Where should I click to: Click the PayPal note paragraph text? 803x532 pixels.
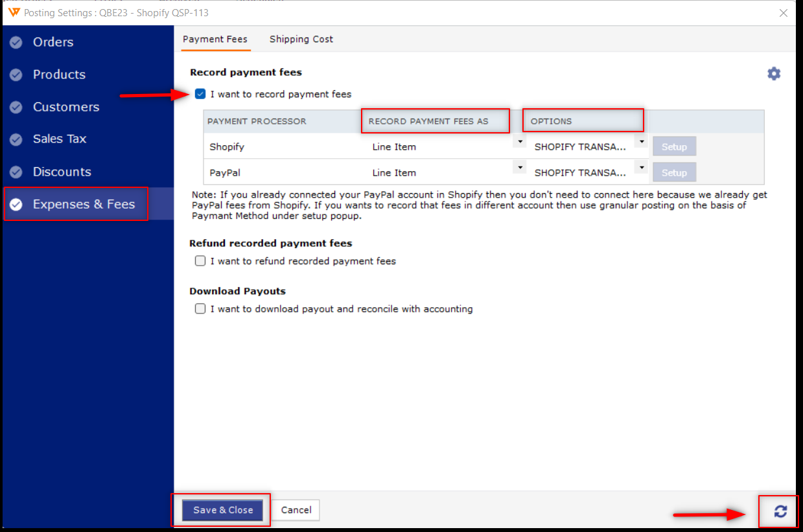pyautogui.click(x=480, y=205)
